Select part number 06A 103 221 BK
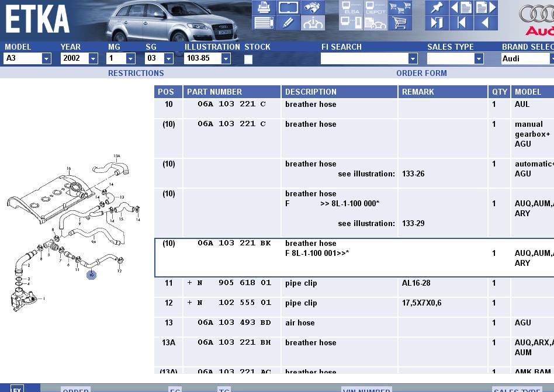This screenshot has width=554, height=392. (234, 243)
